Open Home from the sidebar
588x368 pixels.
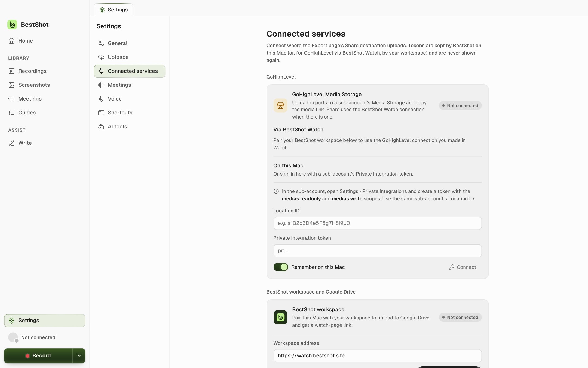tap(45, 41)
